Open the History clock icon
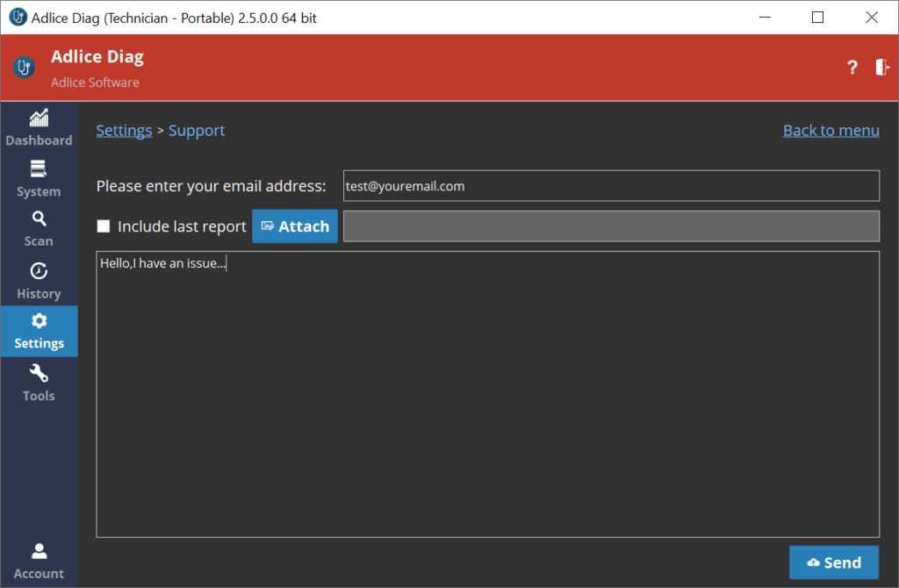 tap(39, 271)
